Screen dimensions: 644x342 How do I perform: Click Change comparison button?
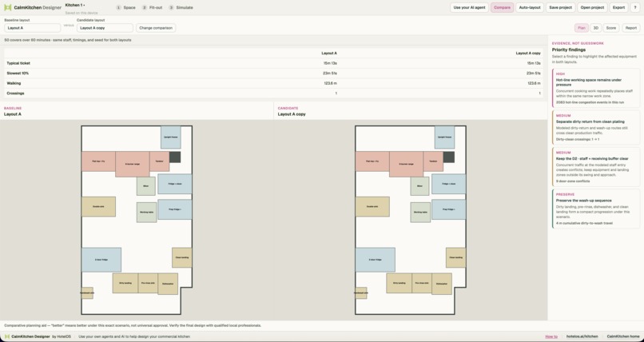(x=156, y=28)
